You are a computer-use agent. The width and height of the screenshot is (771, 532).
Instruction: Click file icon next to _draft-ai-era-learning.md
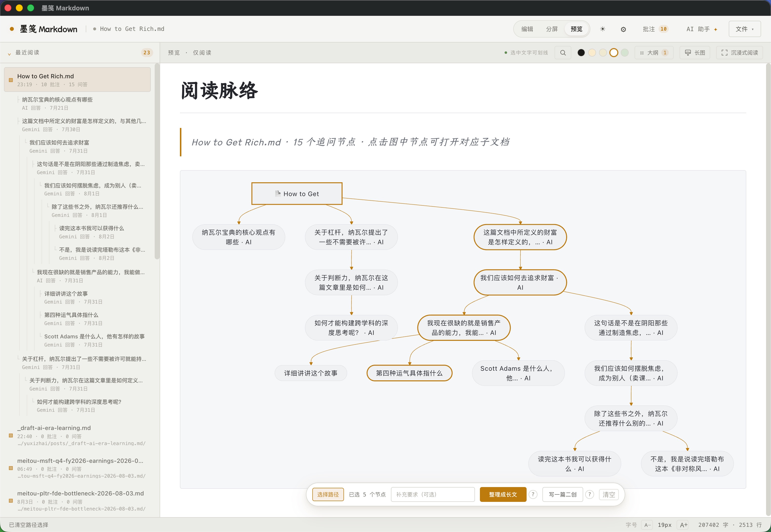pyautogui.click(x=11, y=436)
